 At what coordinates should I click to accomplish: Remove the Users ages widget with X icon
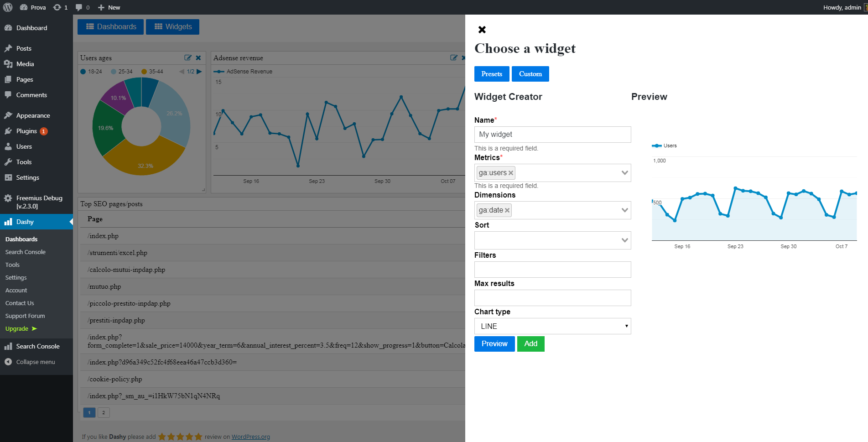coord(198,58)
